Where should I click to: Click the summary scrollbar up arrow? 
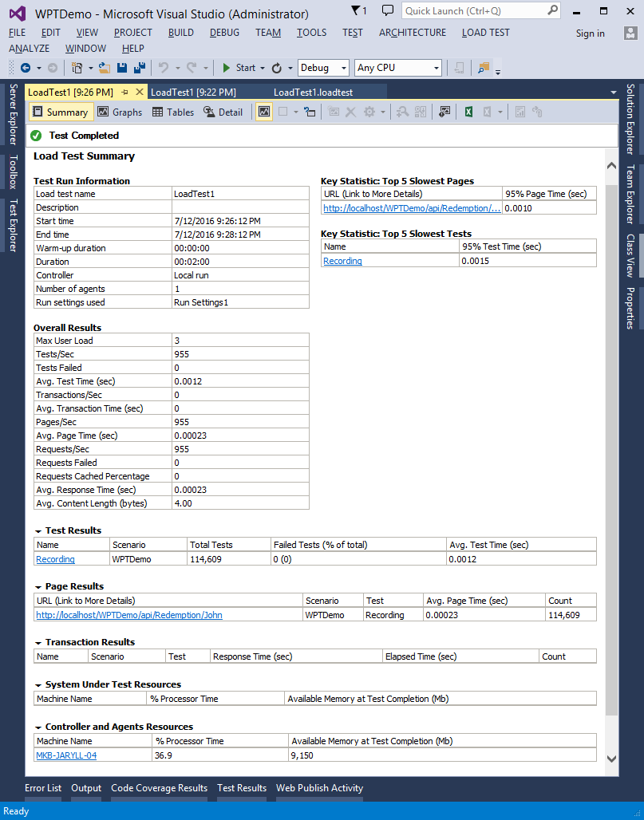[611, 166]
